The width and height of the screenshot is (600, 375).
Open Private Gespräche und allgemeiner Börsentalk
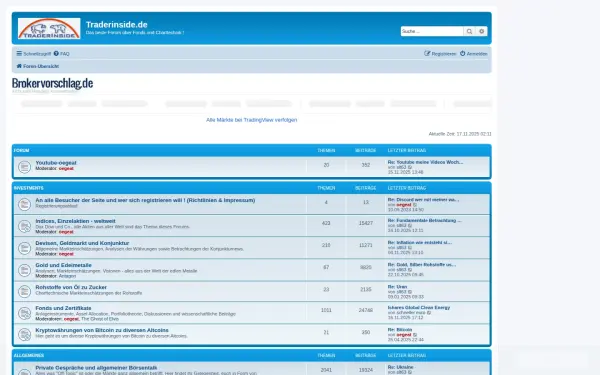[96, 368]
